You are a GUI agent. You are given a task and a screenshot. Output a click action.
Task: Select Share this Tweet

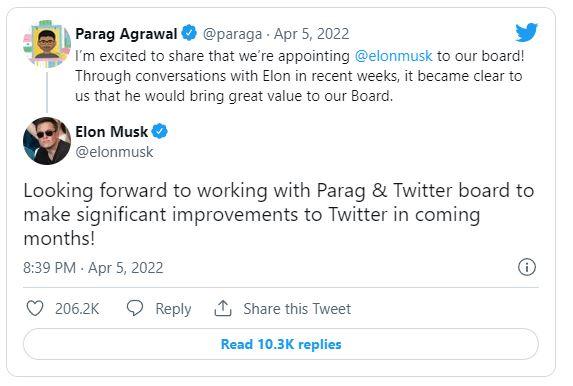pyautogui.click(x=297, y=309)
